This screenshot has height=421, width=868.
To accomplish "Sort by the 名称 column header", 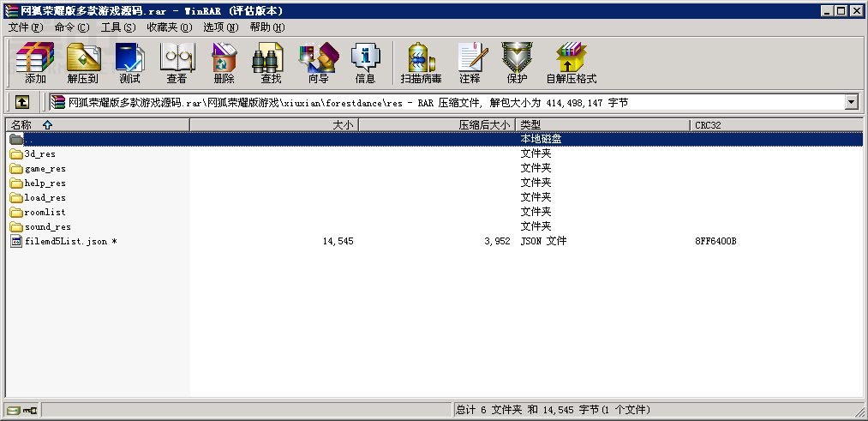I will [98, 125].
